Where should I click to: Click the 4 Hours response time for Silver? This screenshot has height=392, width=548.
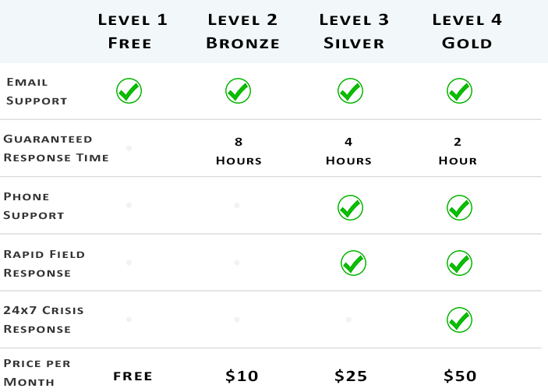pyautogui.click(x=348, y=151)
